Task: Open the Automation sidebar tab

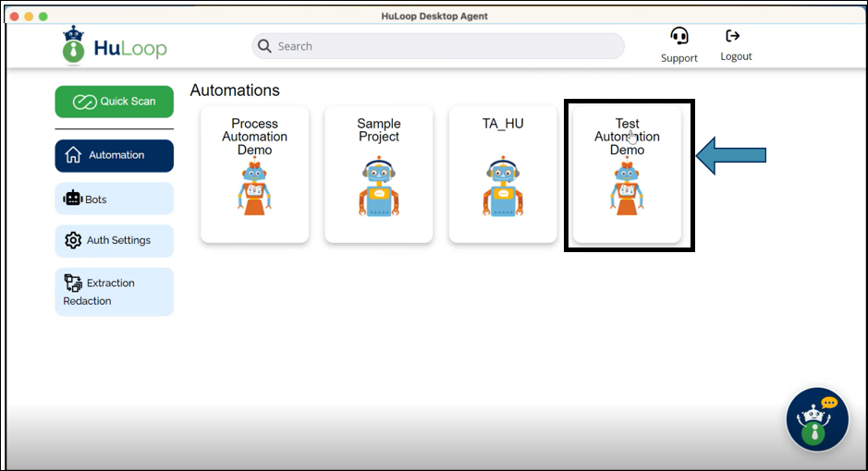Action: pyautogui.click(x=115, y=155)
